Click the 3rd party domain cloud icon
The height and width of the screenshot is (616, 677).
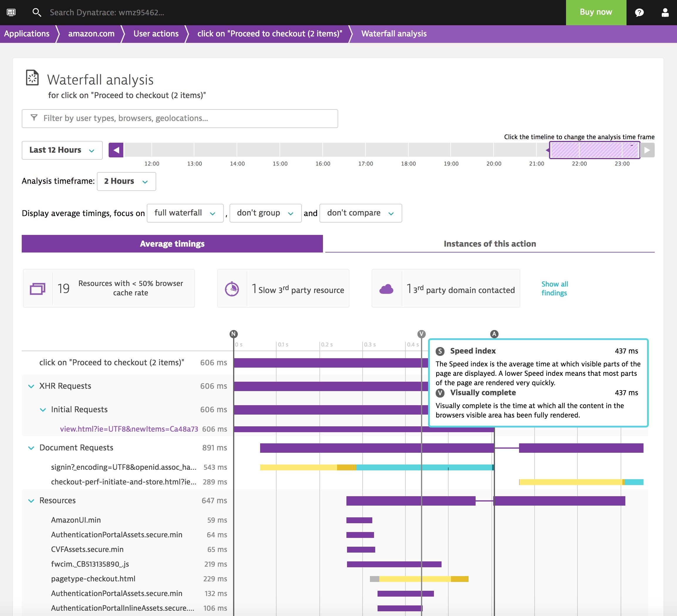tap(386, 289)
